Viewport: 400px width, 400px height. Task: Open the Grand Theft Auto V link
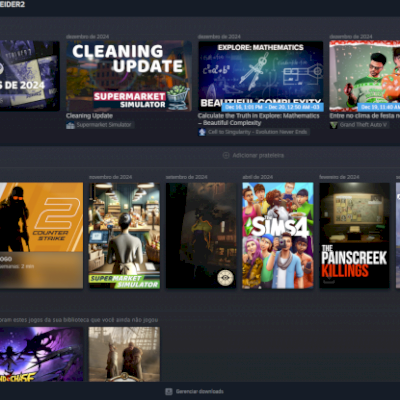363,125
